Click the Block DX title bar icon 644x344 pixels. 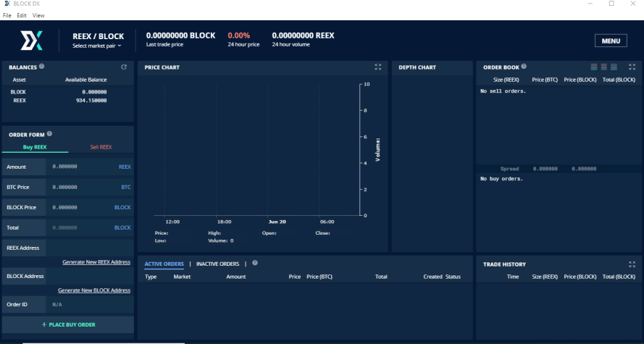[7, 4]
